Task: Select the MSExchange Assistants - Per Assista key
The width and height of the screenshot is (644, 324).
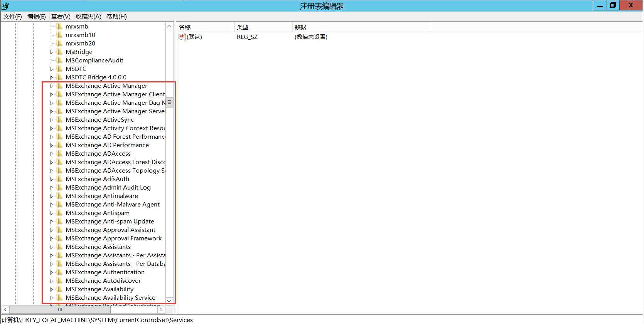Action: click(x=116, y=255)
